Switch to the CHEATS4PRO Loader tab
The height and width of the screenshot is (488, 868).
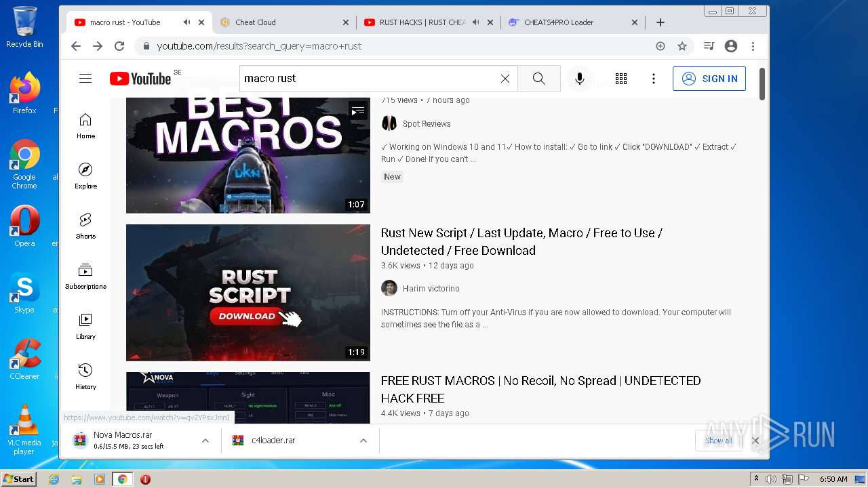(574, 22)
